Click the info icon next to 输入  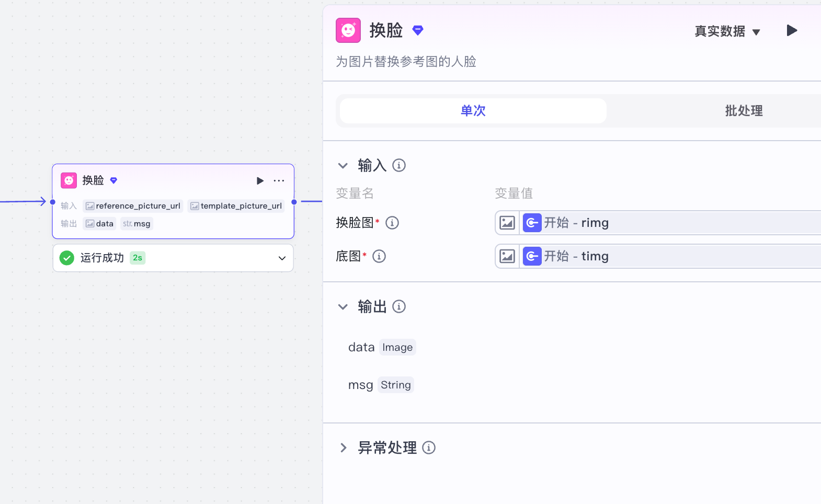(399, 166)
